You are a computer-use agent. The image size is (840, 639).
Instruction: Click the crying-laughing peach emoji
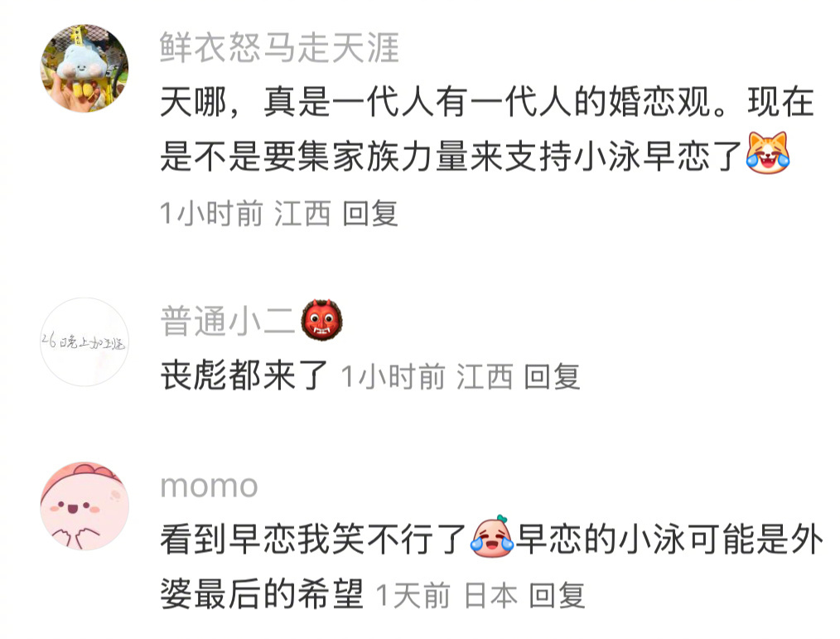point(492,536)
